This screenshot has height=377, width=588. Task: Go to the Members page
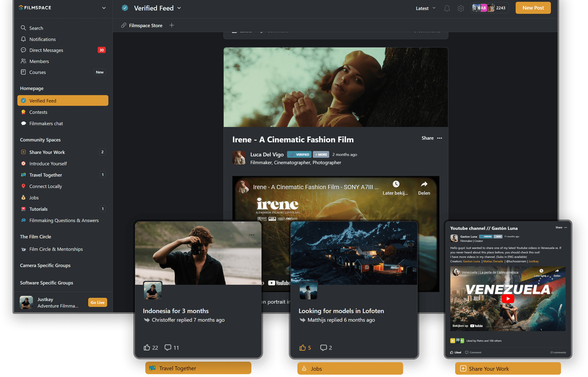point(63,61)
